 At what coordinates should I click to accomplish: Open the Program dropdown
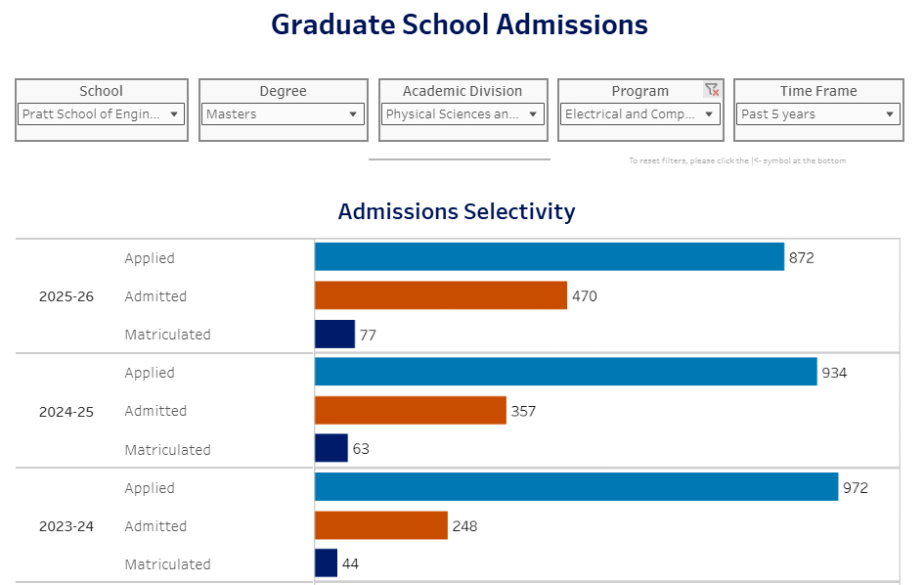pyautogui.click(x=640, y=114)
